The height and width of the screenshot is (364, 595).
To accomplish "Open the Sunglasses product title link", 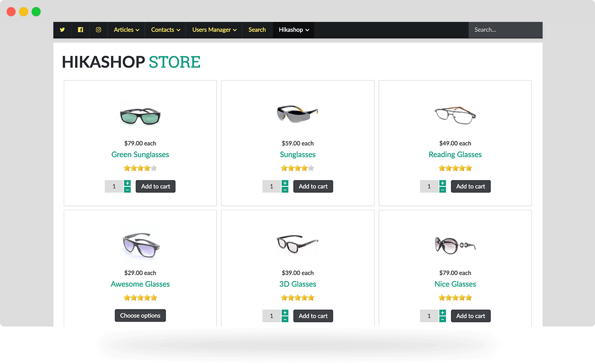I will pyautogui.click(x=297, y=155).
